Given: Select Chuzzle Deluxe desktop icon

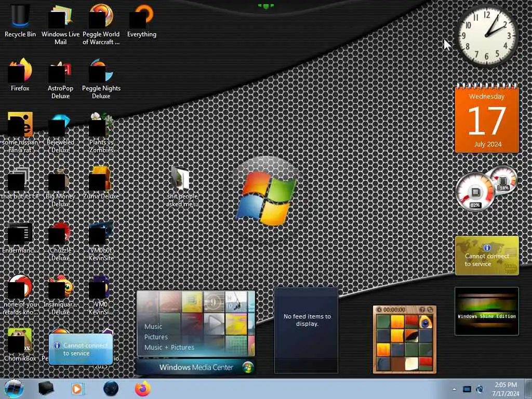Looking at the screenshot, I should click(x=60, y=241).
